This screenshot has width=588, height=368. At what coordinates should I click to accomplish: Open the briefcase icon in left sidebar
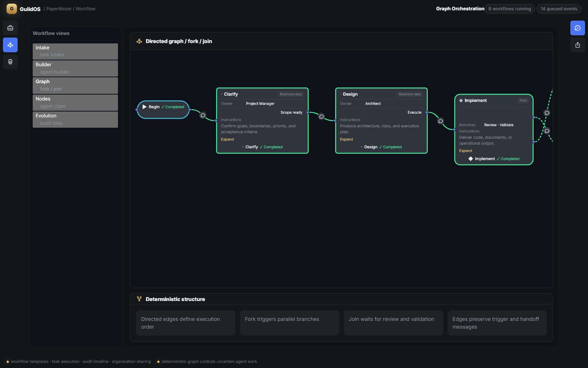coord(10,28)
